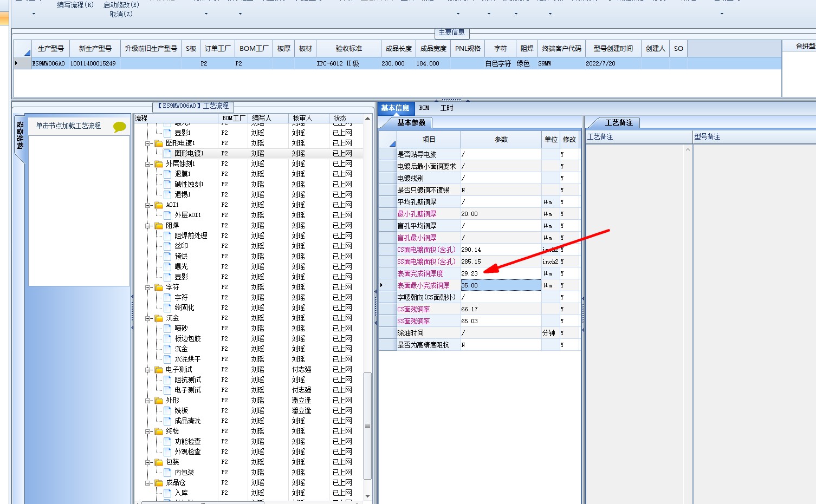Click 单击节点加载工艺流程 prompt text
This screenshot has height=504, width=816.
(x=68, y=126)
